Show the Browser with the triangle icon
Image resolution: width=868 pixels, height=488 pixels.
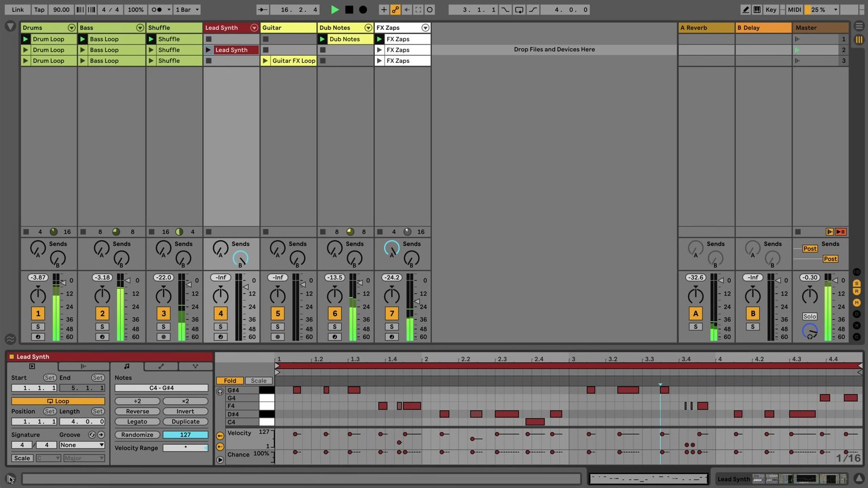[10, 26]
